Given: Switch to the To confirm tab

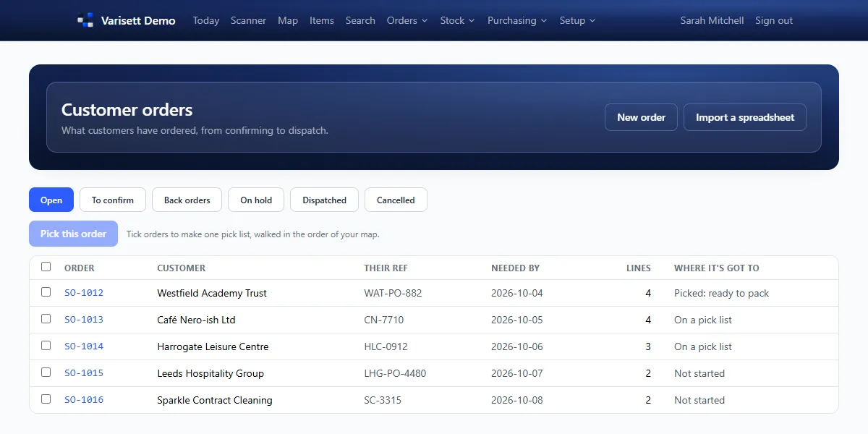Looking at the screenshot, I should tap(113, 200).
